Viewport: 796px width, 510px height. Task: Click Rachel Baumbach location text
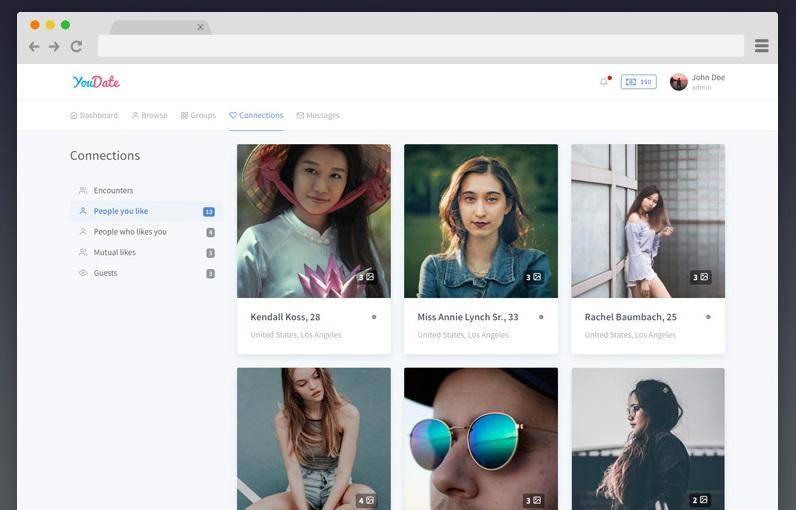pyautogui.click(x=630, y=335)
